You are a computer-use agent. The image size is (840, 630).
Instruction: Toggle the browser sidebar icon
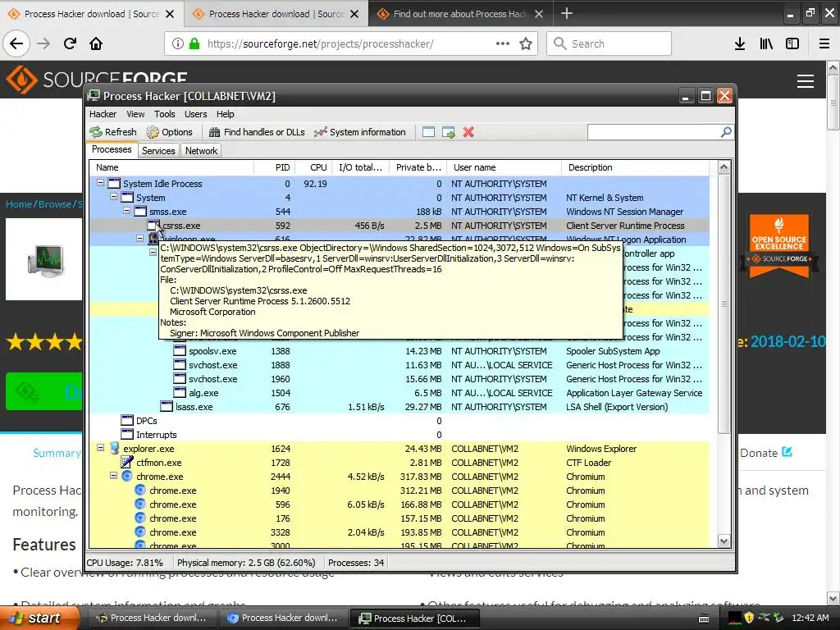tap(792, 44)
